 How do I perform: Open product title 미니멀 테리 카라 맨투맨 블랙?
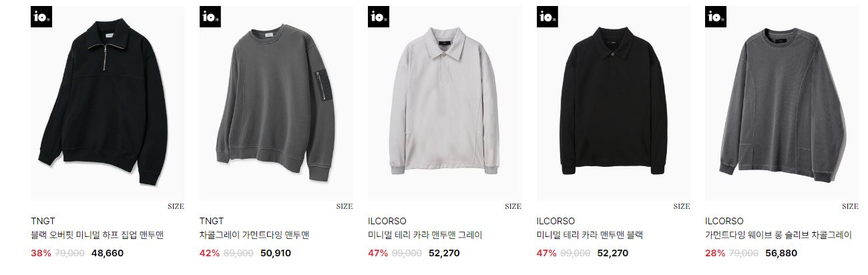590,235
